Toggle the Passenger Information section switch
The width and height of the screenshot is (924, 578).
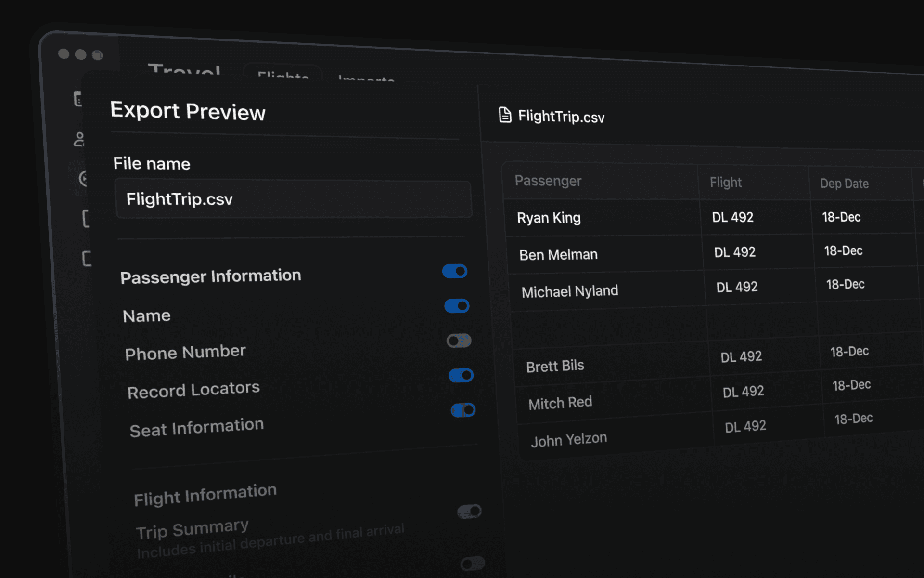tap(455, 271)
